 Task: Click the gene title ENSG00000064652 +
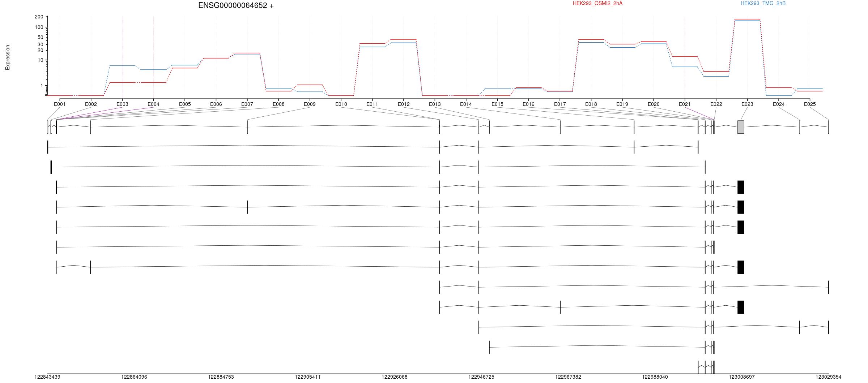(x=236, y=5)
